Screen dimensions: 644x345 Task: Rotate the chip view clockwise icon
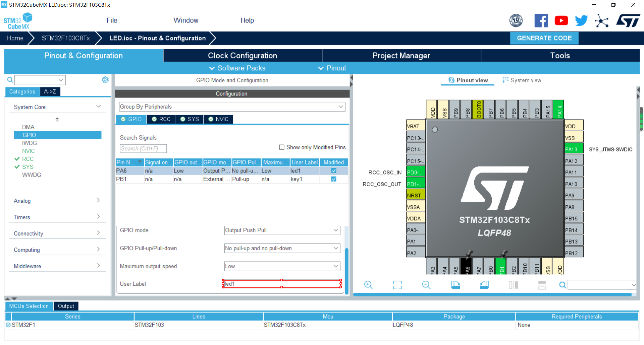[455, 285]
